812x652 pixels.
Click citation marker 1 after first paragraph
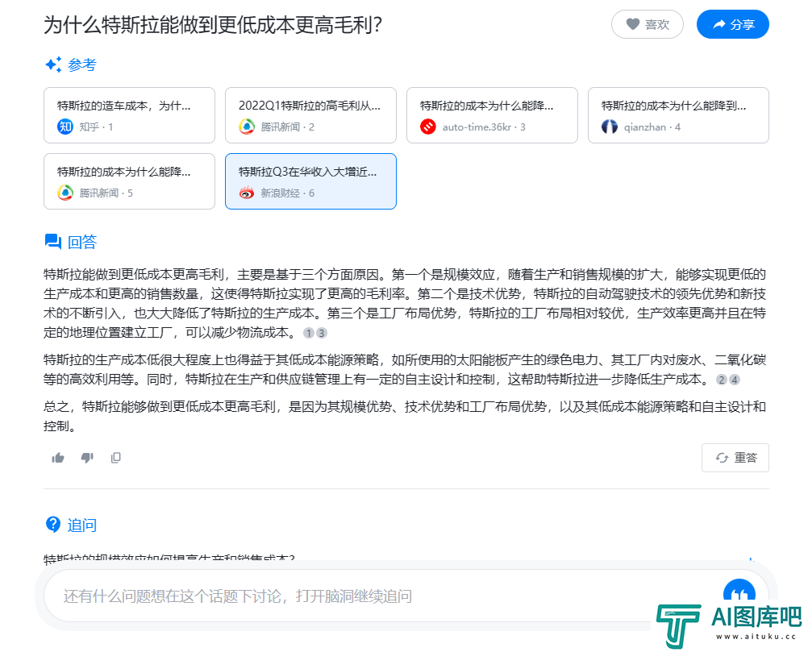(x=309, y=333)
